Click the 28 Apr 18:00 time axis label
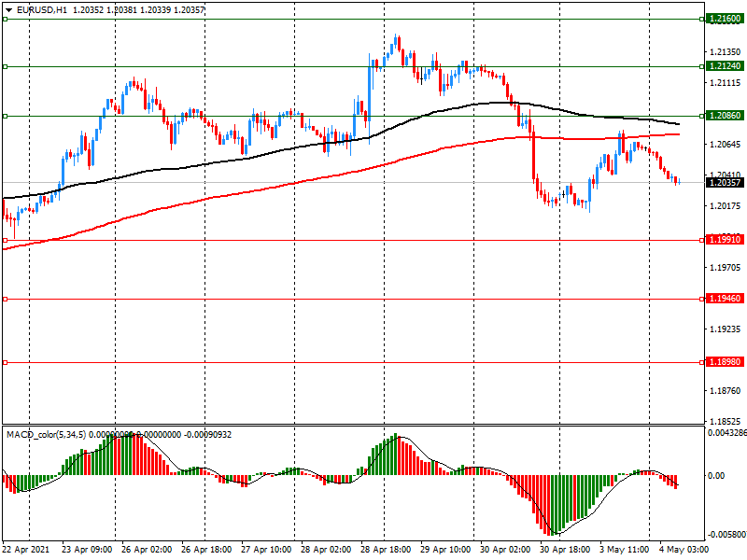The height and width of the screenshot is (560, 747). [x=386, y=550]
